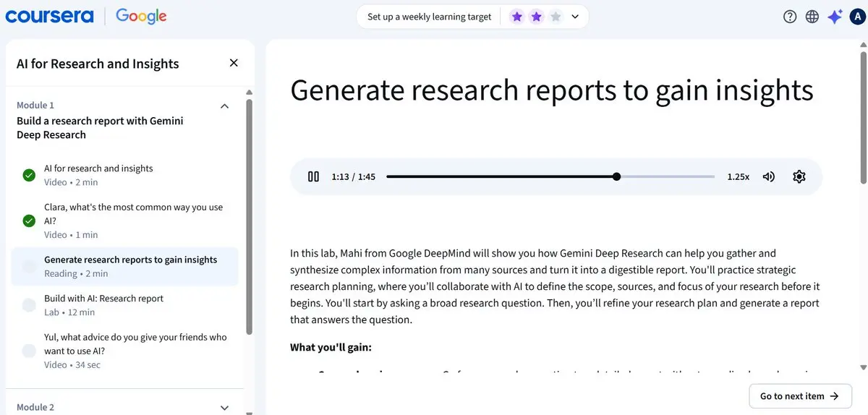The width and height of the screenshot is (868, 415).
Task: Open Yul, what advice do you give video
Action: [124, 351]
